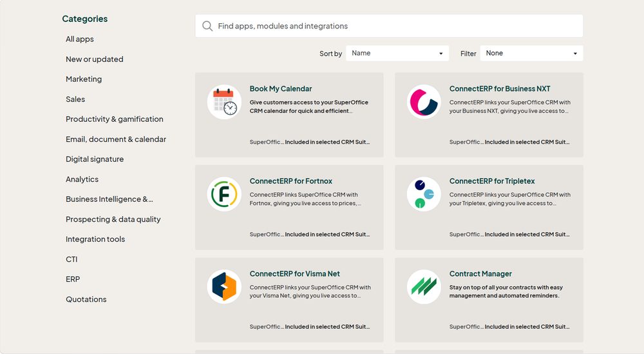The height and width of the screenshot is (354, 644).
Task: Open the ConnectERP for Business NXT title
Action: [x=500, y=88]
